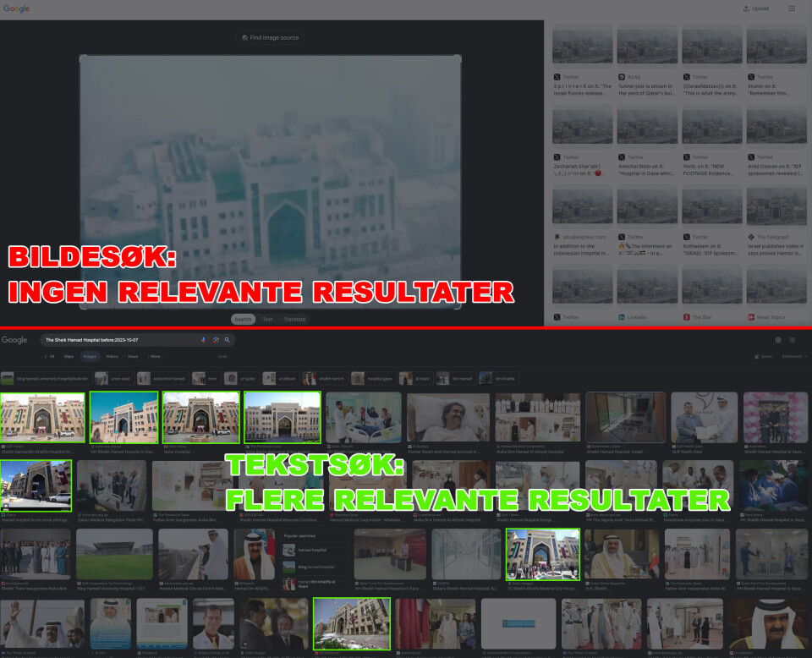Image resolution: width=812 pixels, height=658 pixels.
Task: Click the Upload button in Lens
Action: tap(756, 8)
